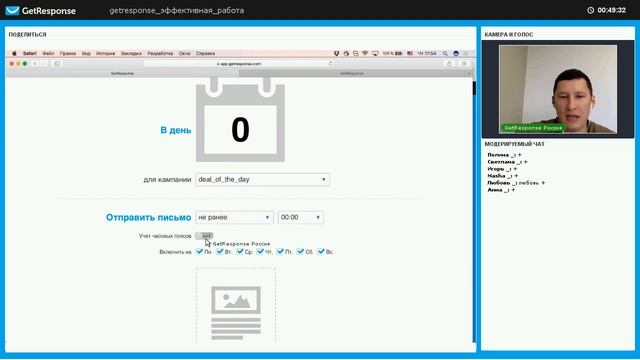
Task: Click the КАМЕРА И ГОЛОС panel title
Action: tap(509, 35)
